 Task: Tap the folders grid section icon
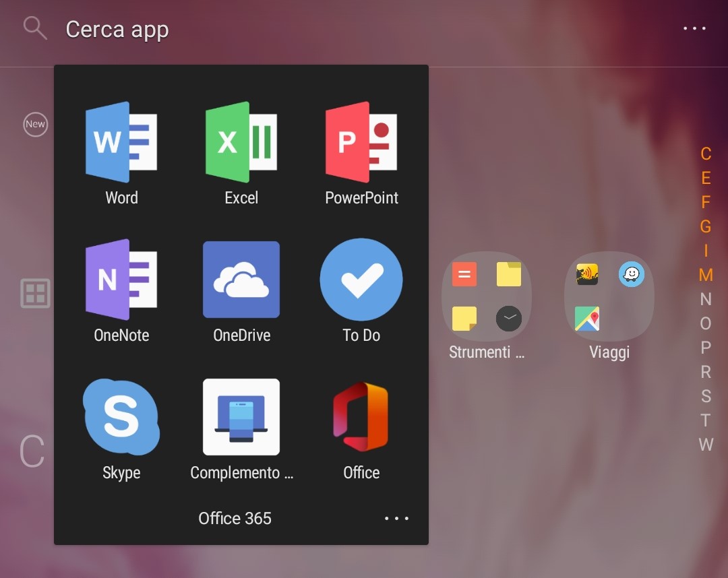(35, 293)
